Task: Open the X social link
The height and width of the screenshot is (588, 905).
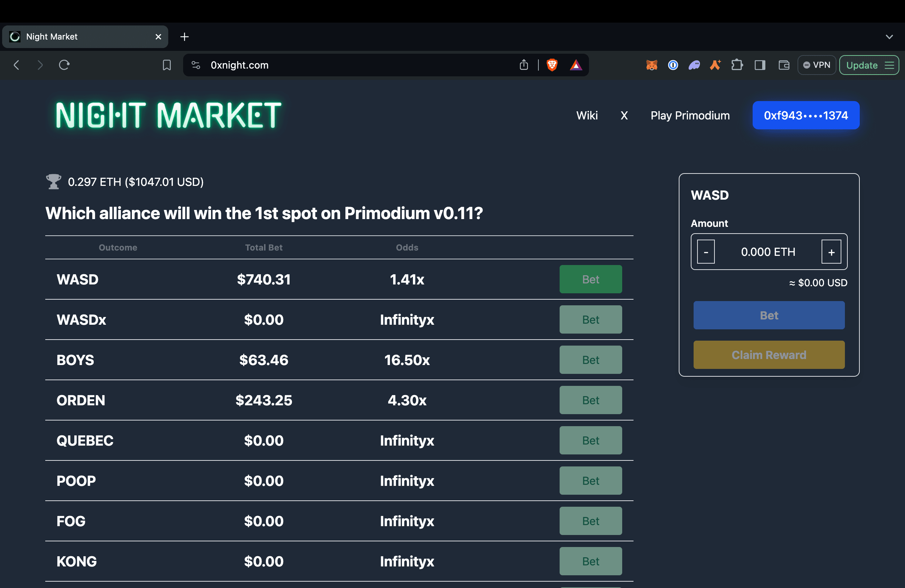Action: click(624, 116)
